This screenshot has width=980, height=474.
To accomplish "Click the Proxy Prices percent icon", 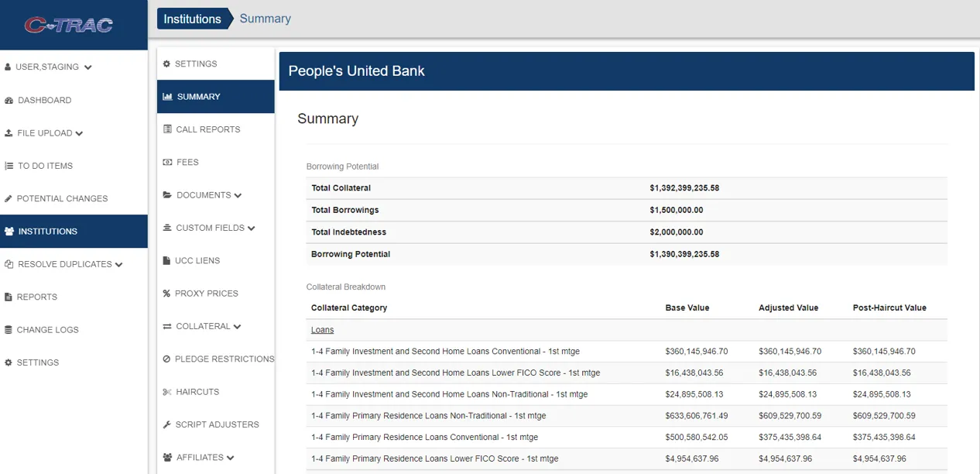I will click(x=166, y=294).
